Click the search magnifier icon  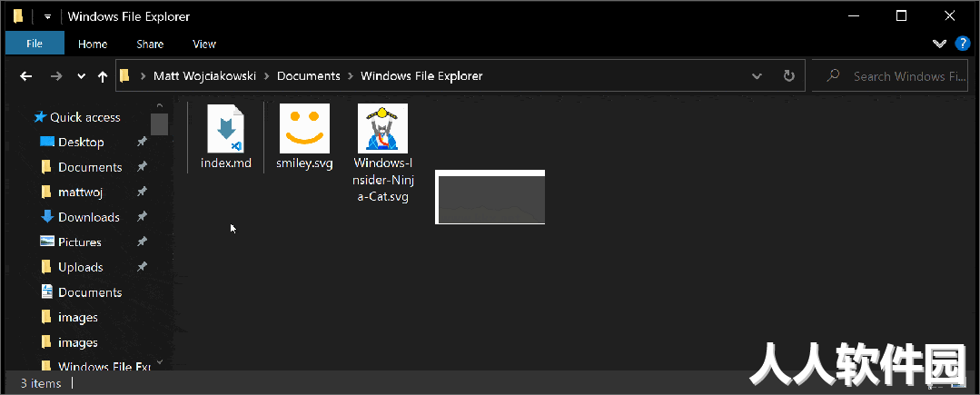(x=833, y=76)
